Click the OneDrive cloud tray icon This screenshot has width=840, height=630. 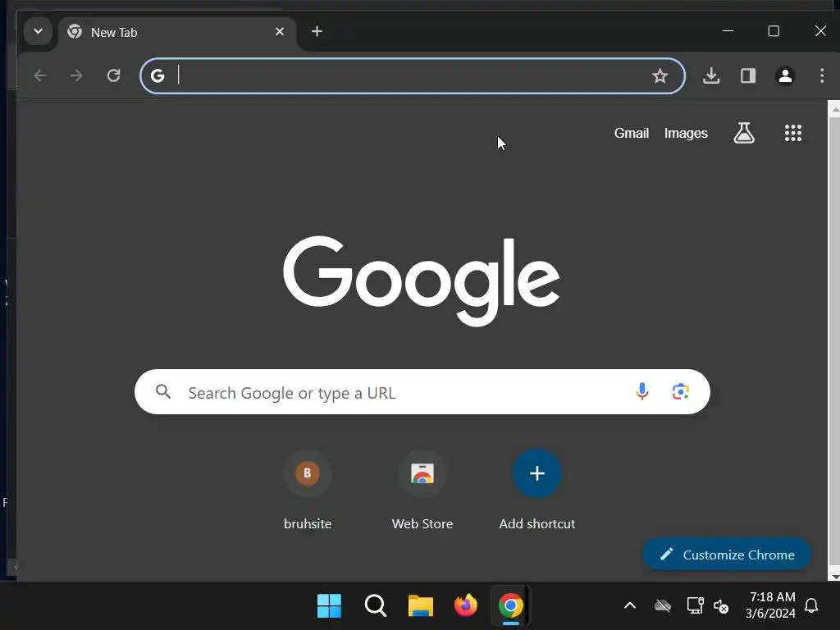663,606
